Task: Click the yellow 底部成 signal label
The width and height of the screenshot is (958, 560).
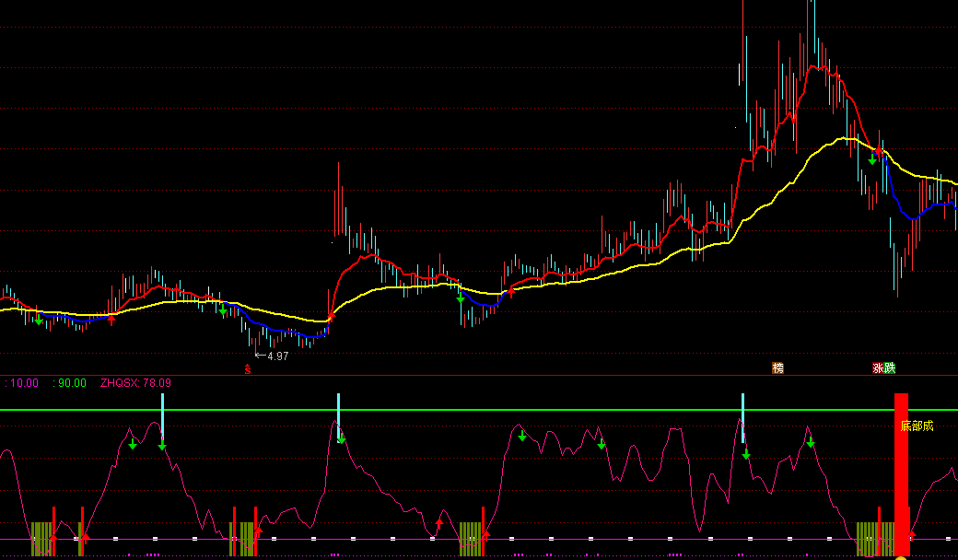Action: click(917, 426)
